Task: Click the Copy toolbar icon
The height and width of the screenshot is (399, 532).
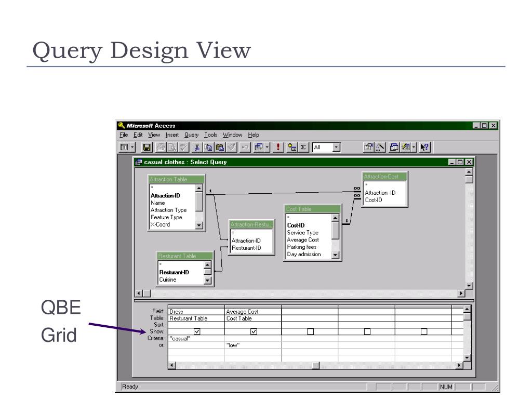Action: click(208, 147)
